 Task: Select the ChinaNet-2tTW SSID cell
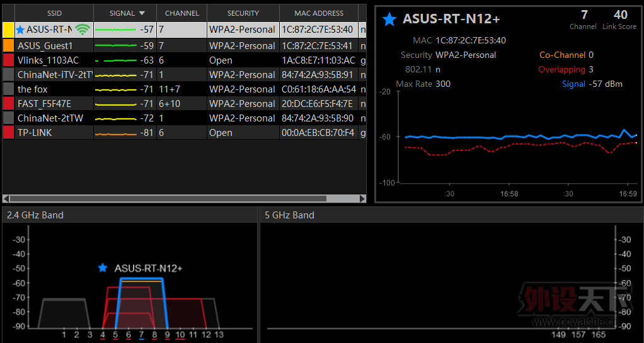point(54,118)
